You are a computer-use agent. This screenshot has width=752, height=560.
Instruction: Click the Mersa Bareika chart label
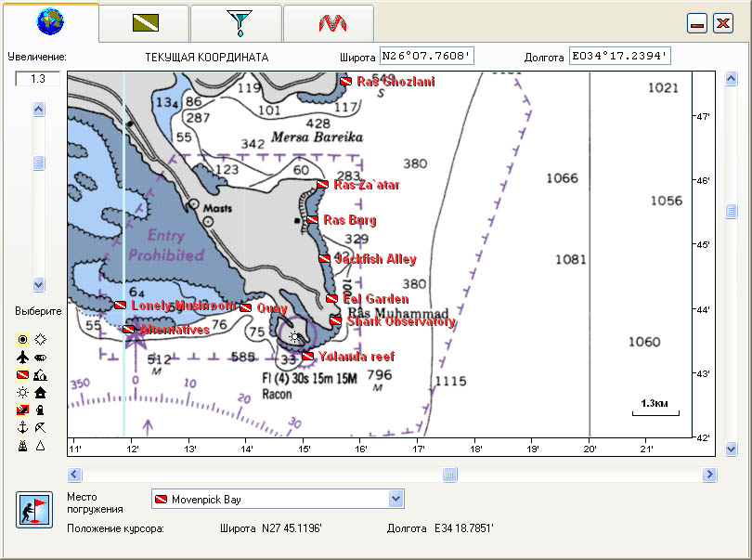click(317, 137)
